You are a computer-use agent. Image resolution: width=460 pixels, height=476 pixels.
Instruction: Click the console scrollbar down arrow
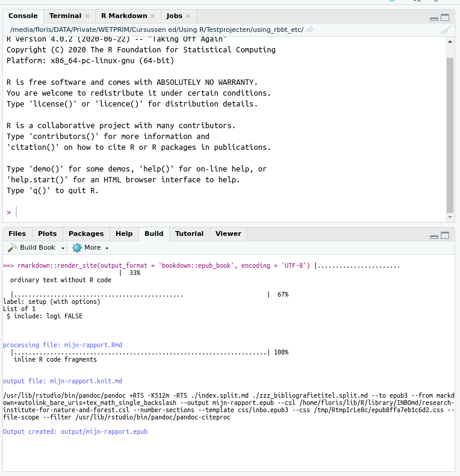pos(450,217)
